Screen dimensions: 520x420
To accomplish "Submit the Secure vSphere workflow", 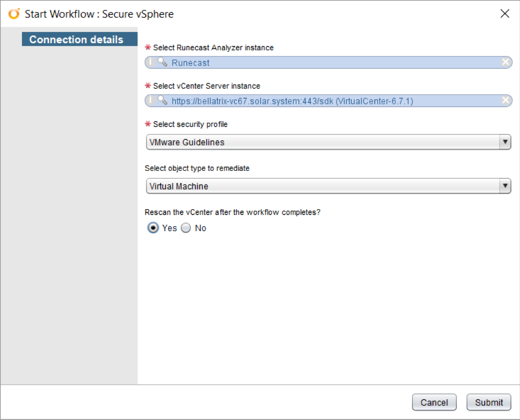I will tap(489, 402).
